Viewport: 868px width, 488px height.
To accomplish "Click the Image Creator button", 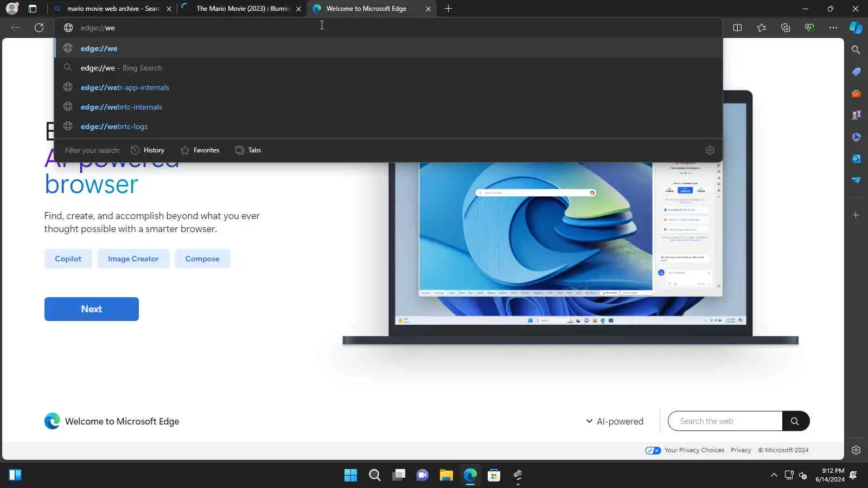I will pyautogui.click(x=133, y=259).
